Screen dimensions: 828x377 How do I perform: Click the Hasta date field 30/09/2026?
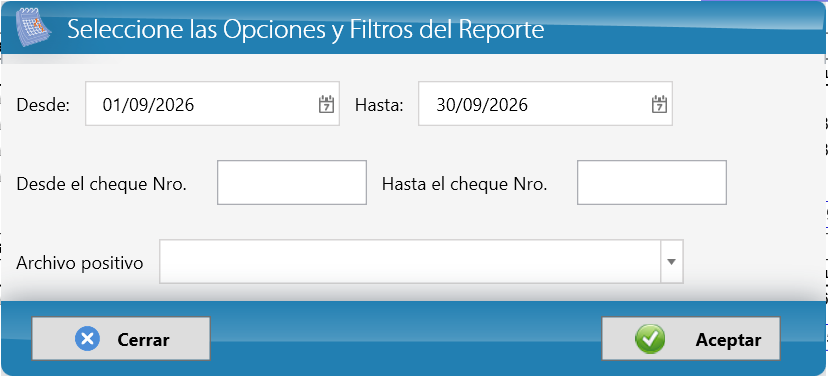(x=545, y=103)
